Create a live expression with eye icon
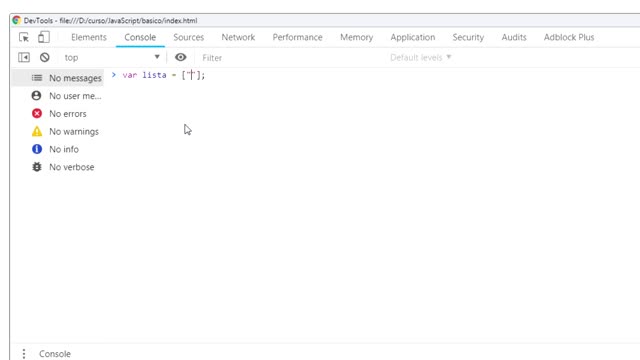Image resolution: width=640 pixels, height=360 pixels. (180, 58)
